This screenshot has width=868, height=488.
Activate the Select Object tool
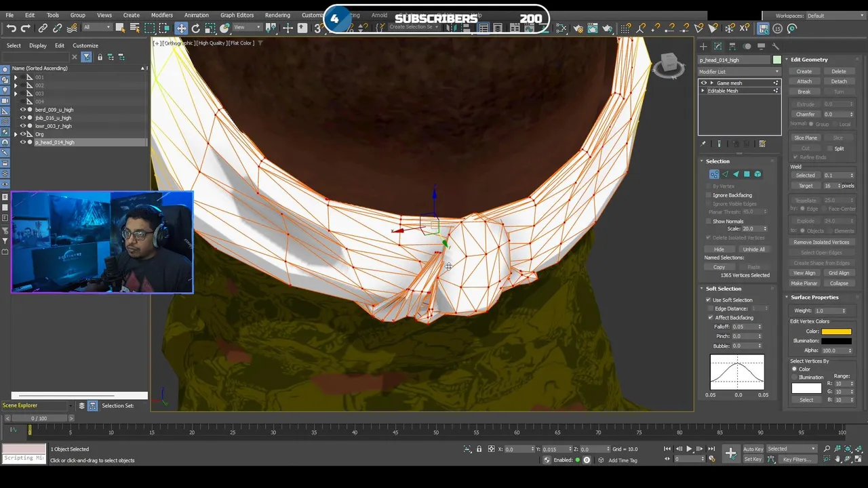(120, 28)
